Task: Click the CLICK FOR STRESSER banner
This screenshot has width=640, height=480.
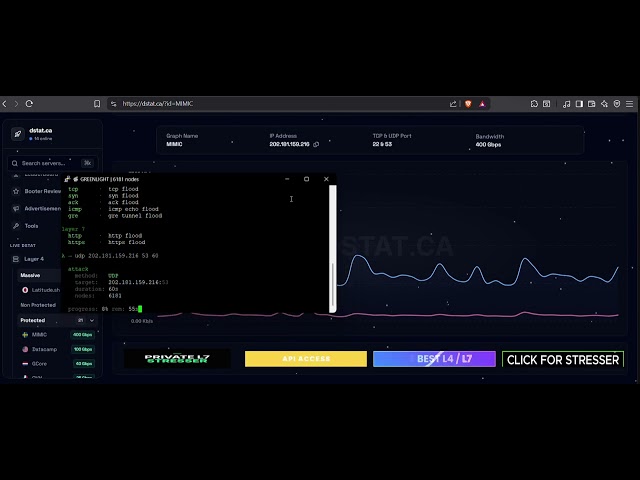Action: (563, 360)
